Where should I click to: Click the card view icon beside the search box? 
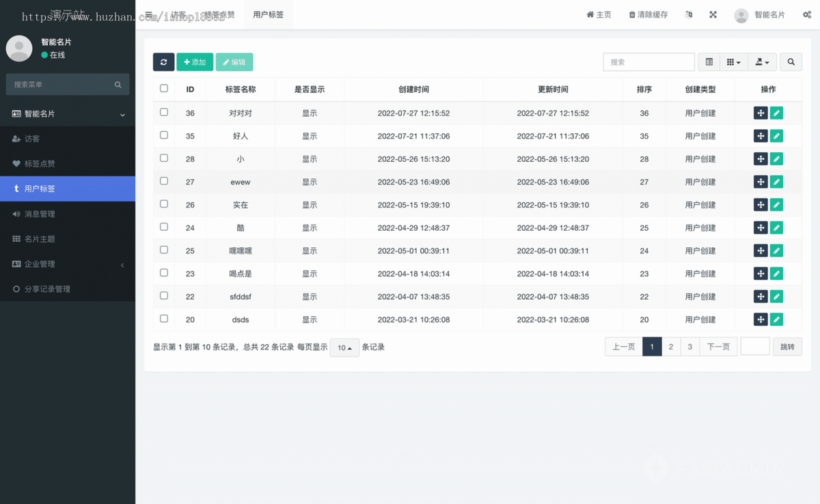point(709,61)
